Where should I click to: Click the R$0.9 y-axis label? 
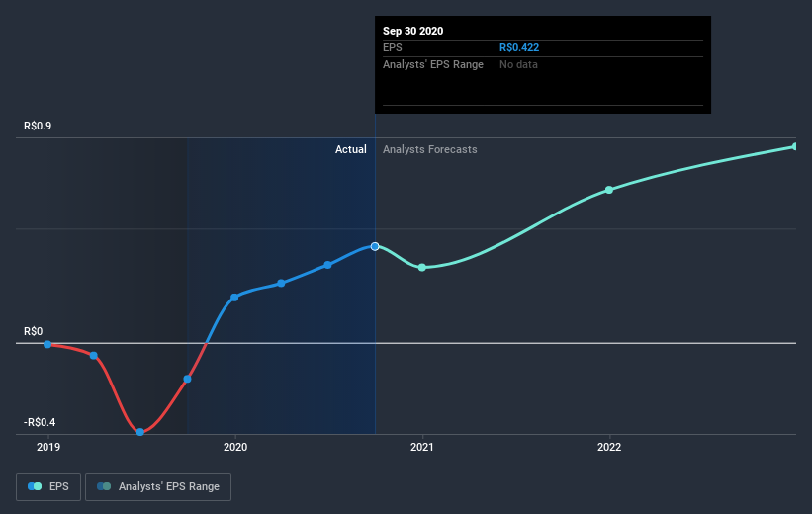coord(38,126)
